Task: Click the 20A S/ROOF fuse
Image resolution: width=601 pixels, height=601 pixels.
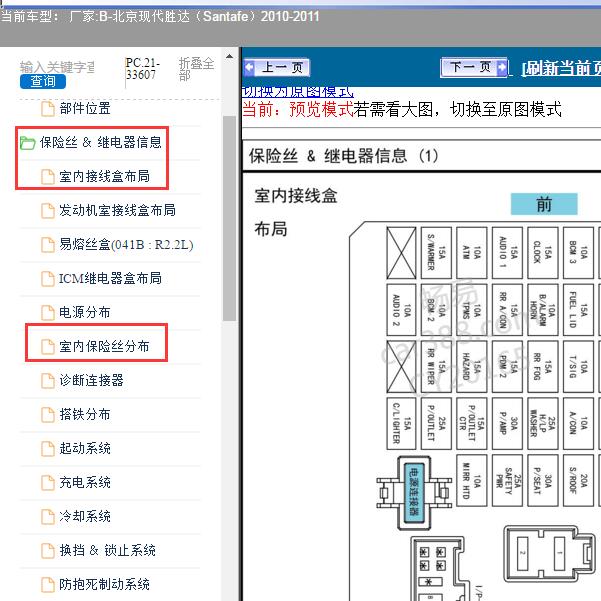Action: [x=578, y=481]
